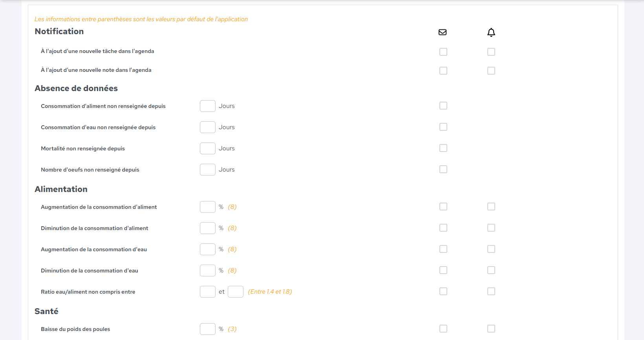The height and width of the screenshot is (340, 644).
Task: Check email box for missing feed consumption
Action: [x=443, y=106]
